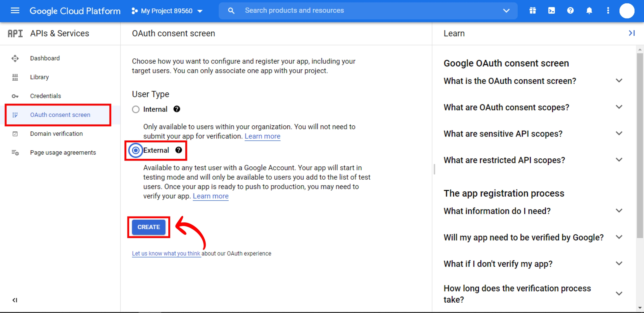The image size is (644, 313).
Task: Collapse the Learn panel
Action: 631,33
